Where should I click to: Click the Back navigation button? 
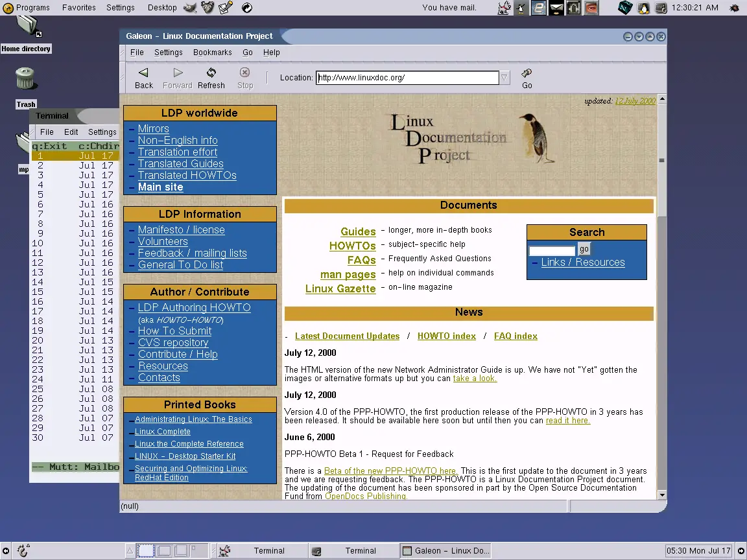(143, 78)
